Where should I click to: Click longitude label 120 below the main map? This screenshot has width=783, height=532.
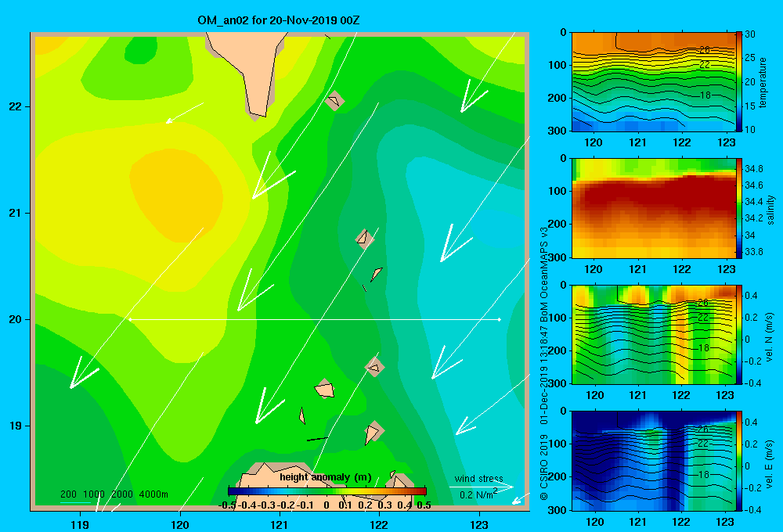(180, 524)
